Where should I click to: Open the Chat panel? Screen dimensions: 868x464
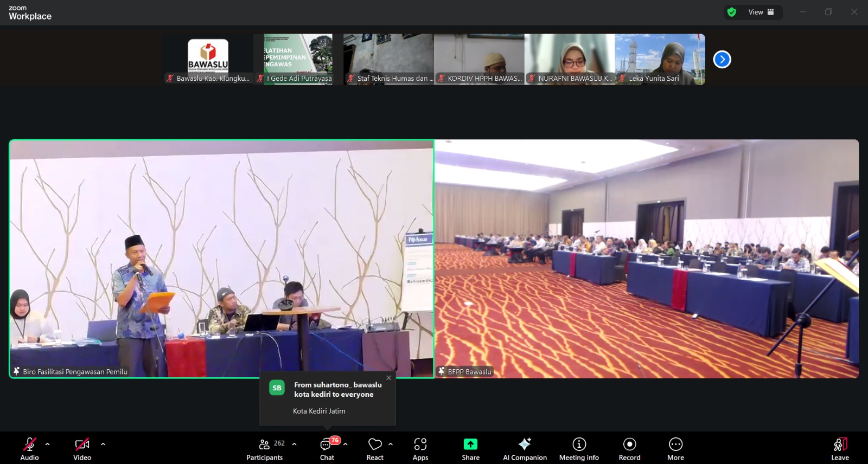tap(327, 449)
